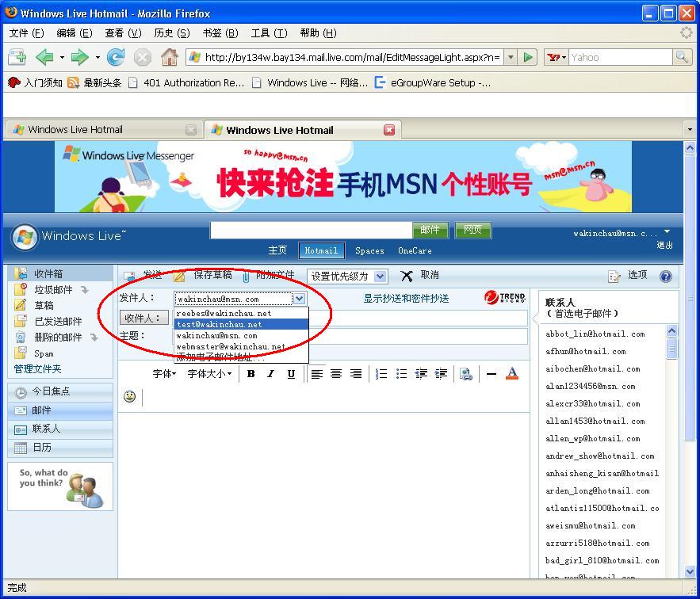Open the 字体 font dropdown
The image size is (700, 599).
[164, 374]
